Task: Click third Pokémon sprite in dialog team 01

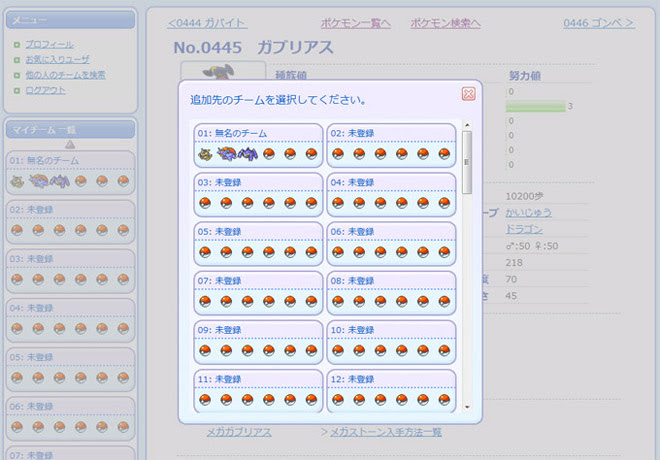Action: point(248,154)
